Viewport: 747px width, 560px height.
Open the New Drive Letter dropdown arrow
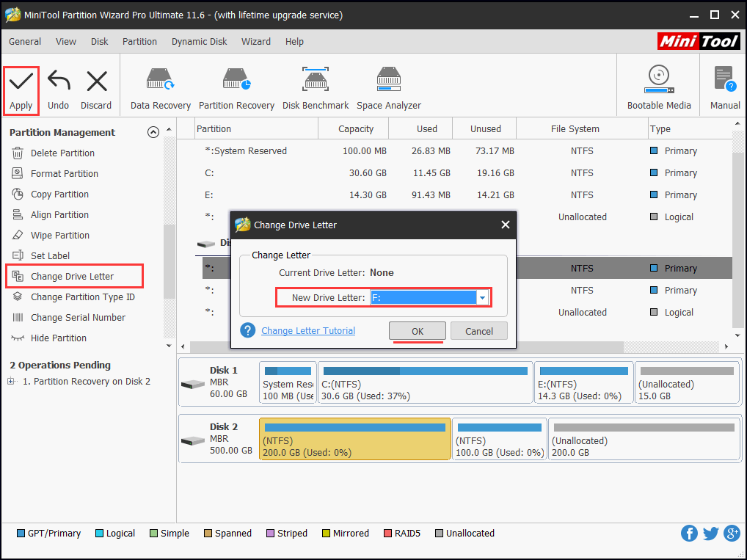coord(482,297)
